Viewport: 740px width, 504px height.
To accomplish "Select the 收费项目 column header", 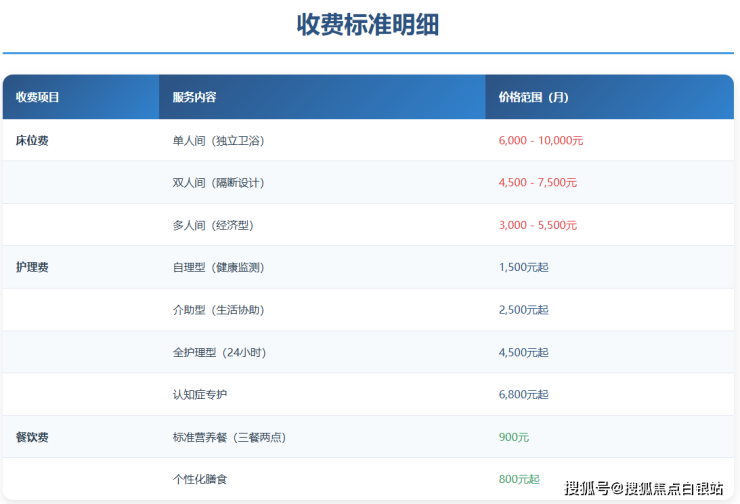I will click(38, 97).
